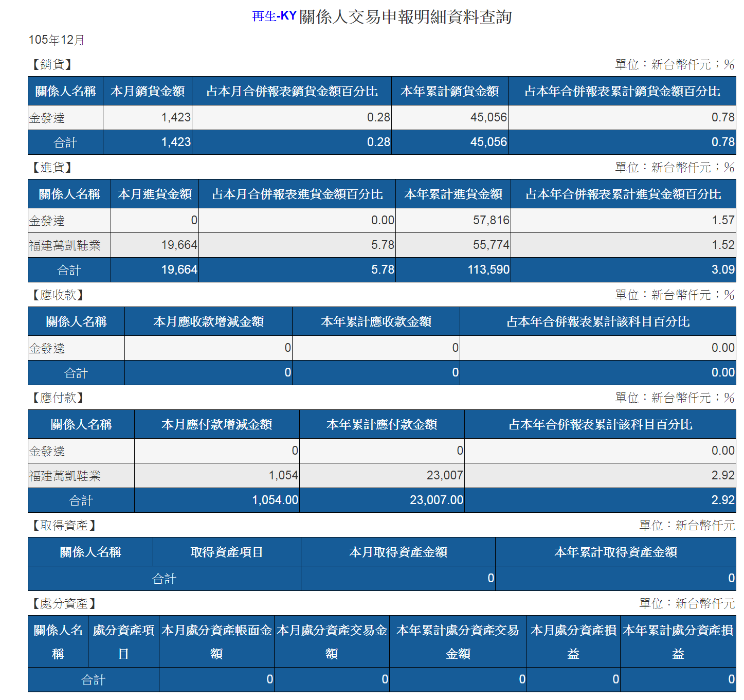Click 23,007.00 in the payables 合計 row
The image size is (744, 700).
[x=437, y=500]
